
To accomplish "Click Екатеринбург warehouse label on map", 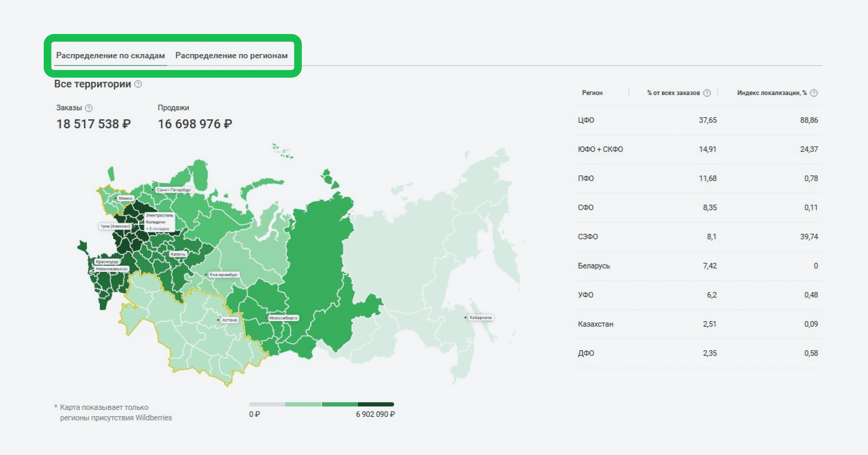I will pyautogui.click(x=224, y=275).
